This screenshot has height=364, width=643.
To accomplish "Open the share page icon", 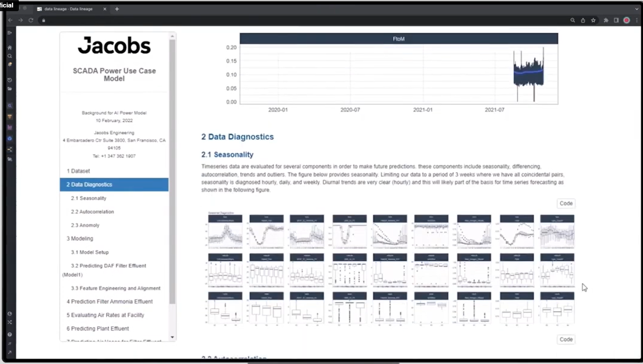I will [583, 20].
